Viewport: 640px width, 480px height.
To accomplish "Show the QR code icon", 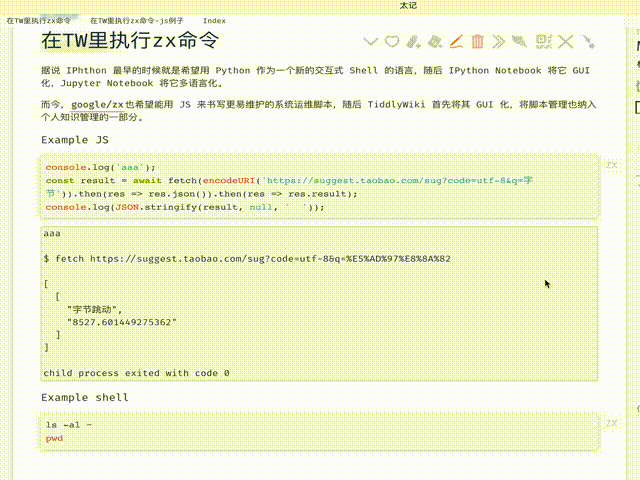I will [544, 42].
